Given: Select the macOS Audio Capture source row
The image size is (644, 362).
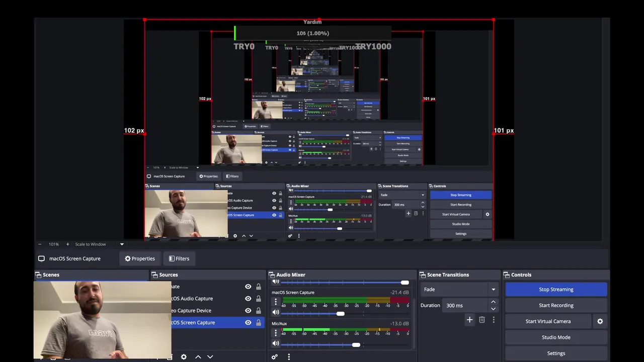Looking at the screenshot, I should [x=217, y=299].
